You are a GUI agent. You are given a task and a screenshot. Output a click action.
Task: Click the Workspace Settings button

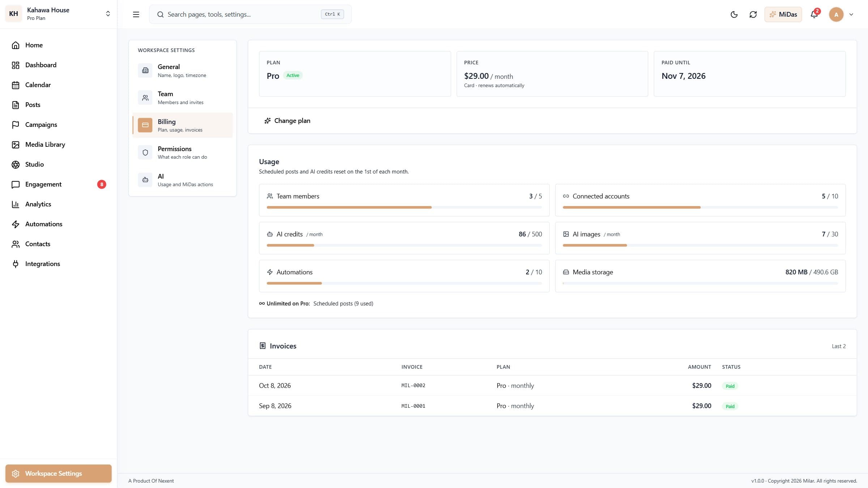[59, 474]
